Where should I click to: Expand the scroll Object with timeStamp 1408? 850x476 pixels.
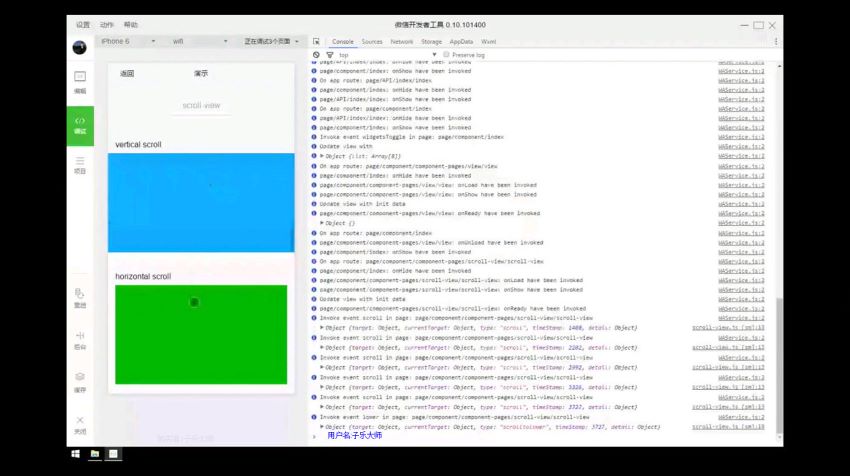click(x=322, y=328)
